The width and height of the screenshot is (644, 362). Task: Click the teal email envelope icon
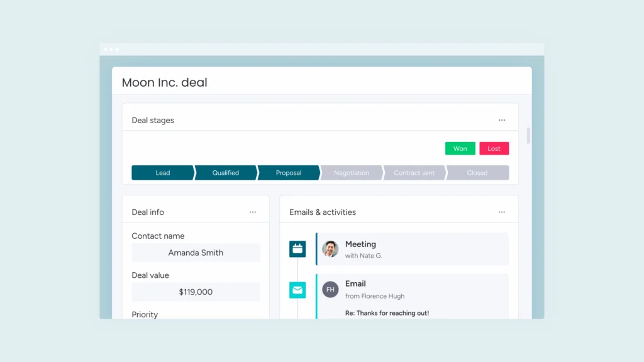[297, 290]
